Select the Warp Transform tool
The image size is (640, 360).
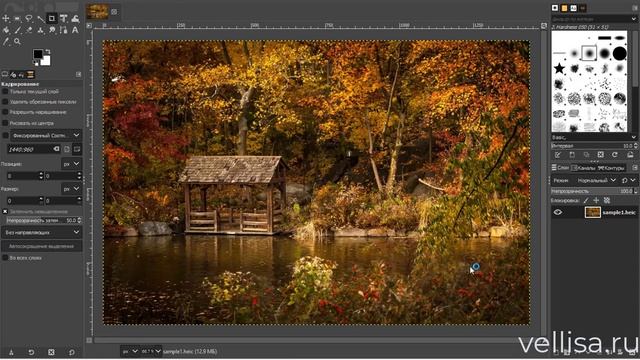coord(75,18)
